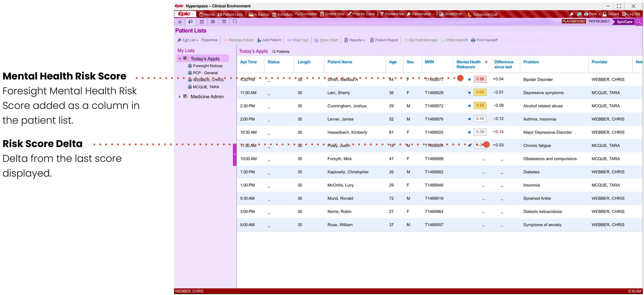Start a Telephone Call
The width and height of the screenshot is (644, 295).
coord(482,14)
